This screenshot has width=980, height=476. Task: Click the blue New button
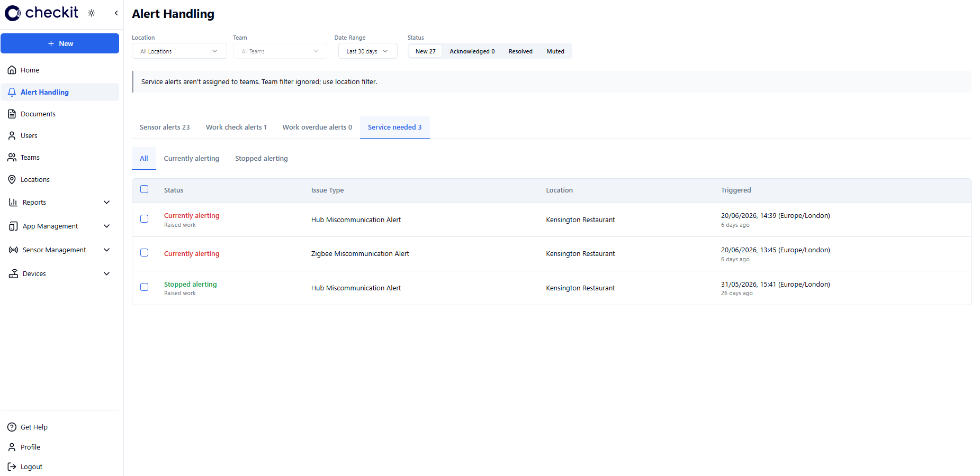tap(60, 43)
